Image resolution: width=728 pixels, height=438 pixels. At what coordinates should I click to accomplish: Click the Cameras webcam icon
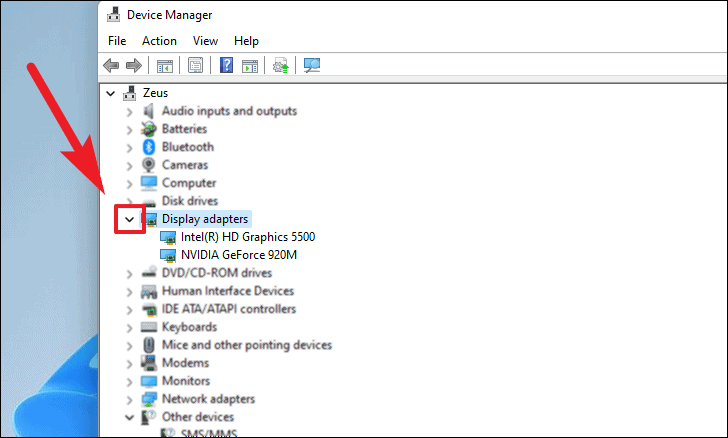(149, 165)
